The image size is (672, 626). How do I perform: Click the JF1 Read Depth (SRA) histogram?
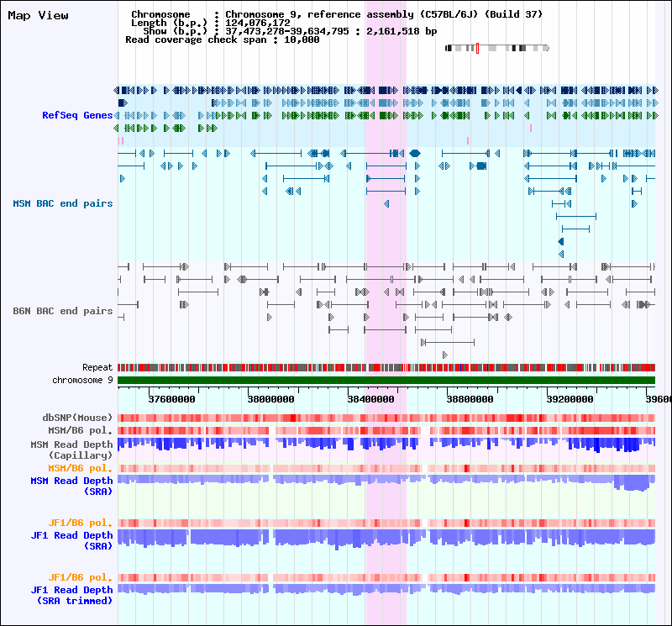[386, 539]
